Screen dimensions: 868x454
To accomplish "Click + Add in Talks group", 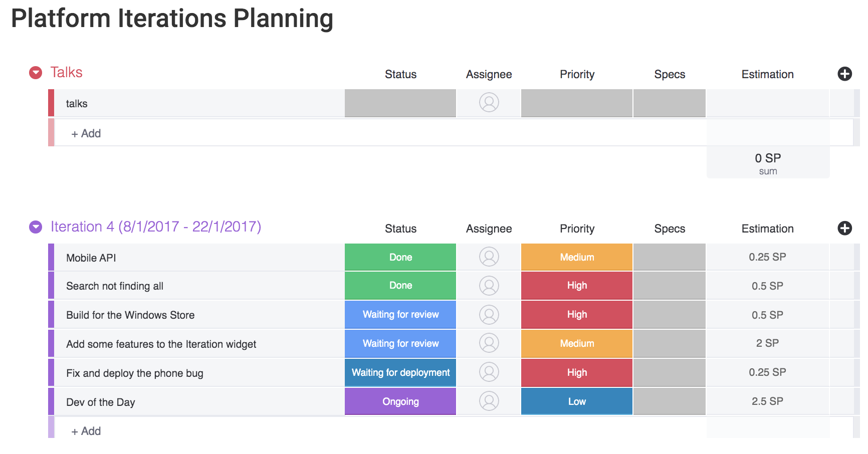I will pyautogui.click(x=86, y=134).
